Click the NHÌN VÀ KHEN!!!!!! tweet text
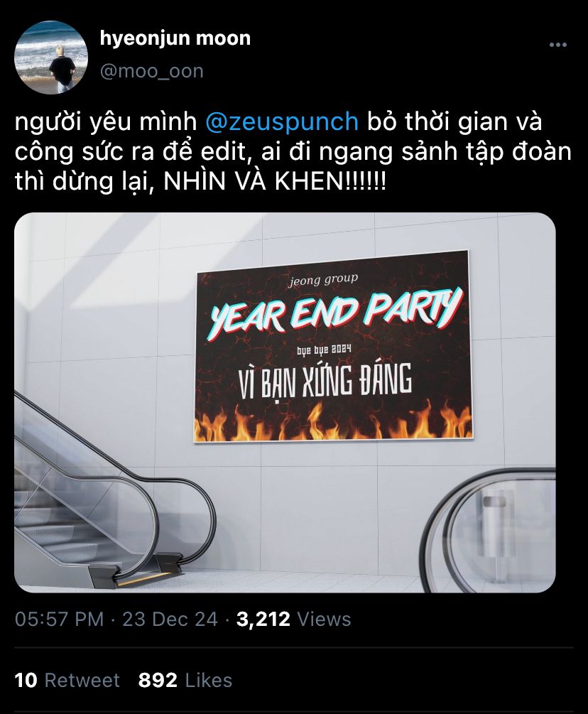The width and height of the screenshot is (588, 714). pyautogui.click(x=274, y=182)
